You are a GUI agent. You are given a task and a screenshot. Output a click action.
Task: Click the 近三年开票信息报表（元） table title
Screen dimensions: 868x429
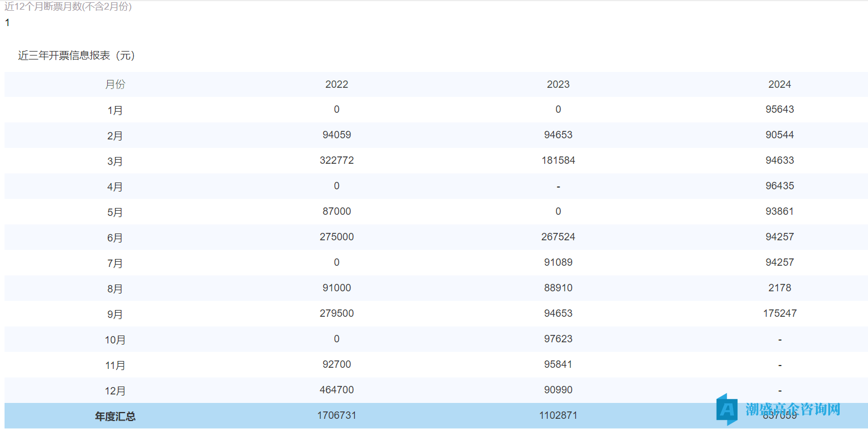click(77, 56)
